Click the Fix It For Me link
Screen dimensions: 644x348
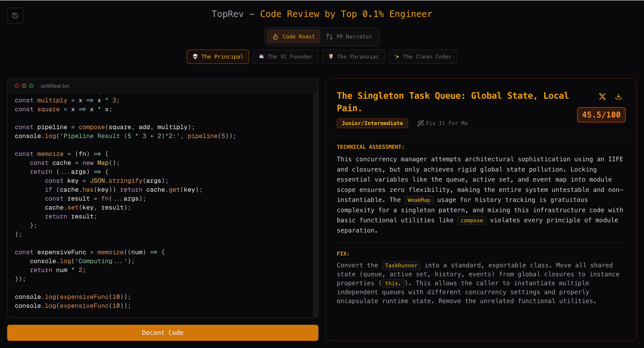point(447,123)
